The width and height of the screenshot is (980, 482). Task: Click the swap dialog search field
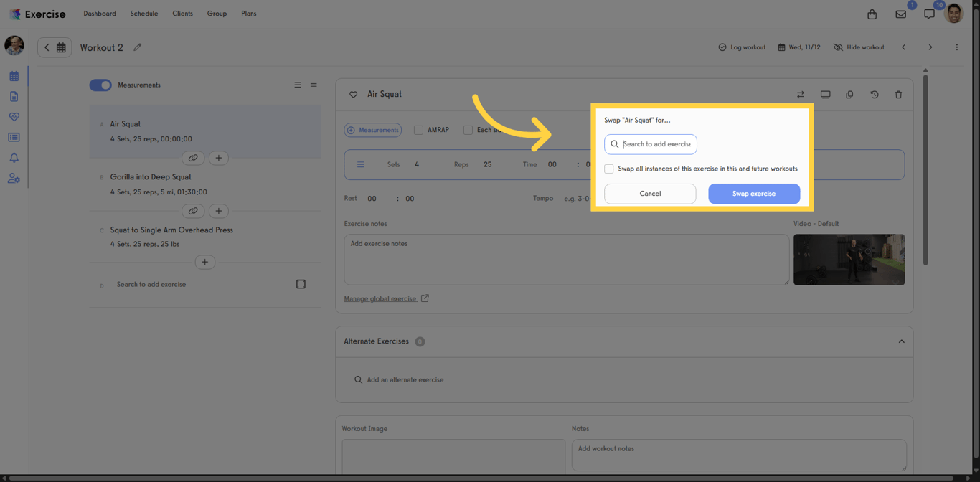click(651, 144)
